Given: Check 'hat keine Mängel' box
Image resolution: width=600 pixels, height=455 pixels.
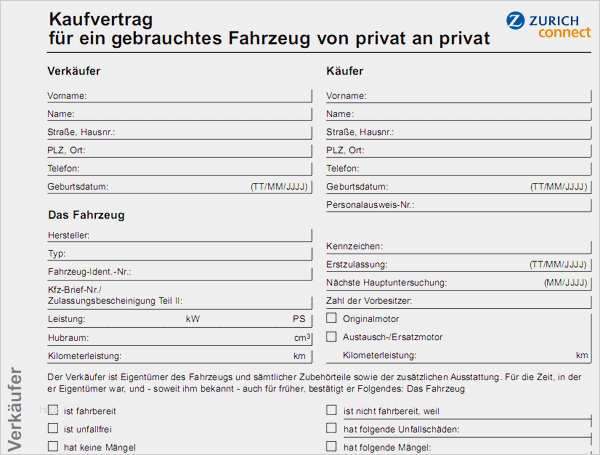Looking at the screenshot, I should [53, 446].
